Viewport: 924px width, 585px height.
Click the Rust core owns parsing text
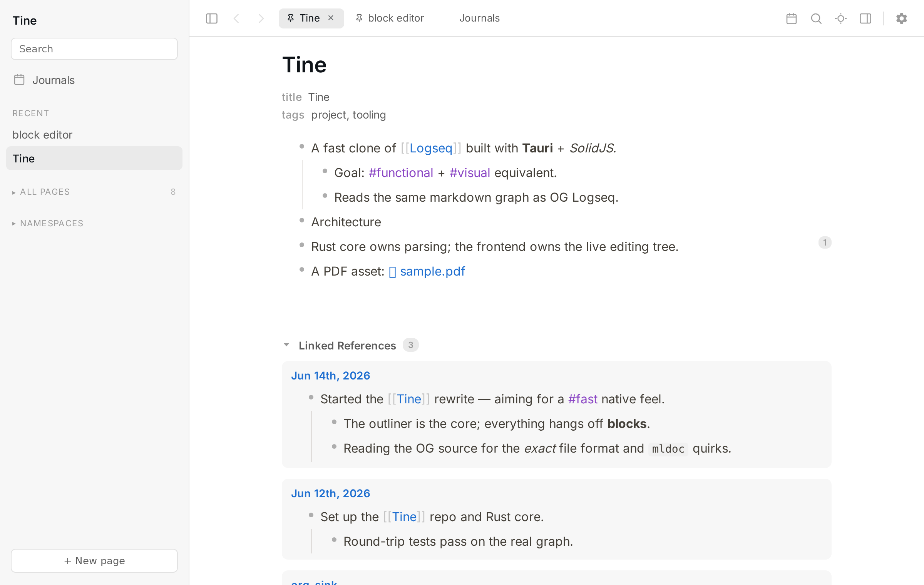pyautogui.click(x=495, y=247)
